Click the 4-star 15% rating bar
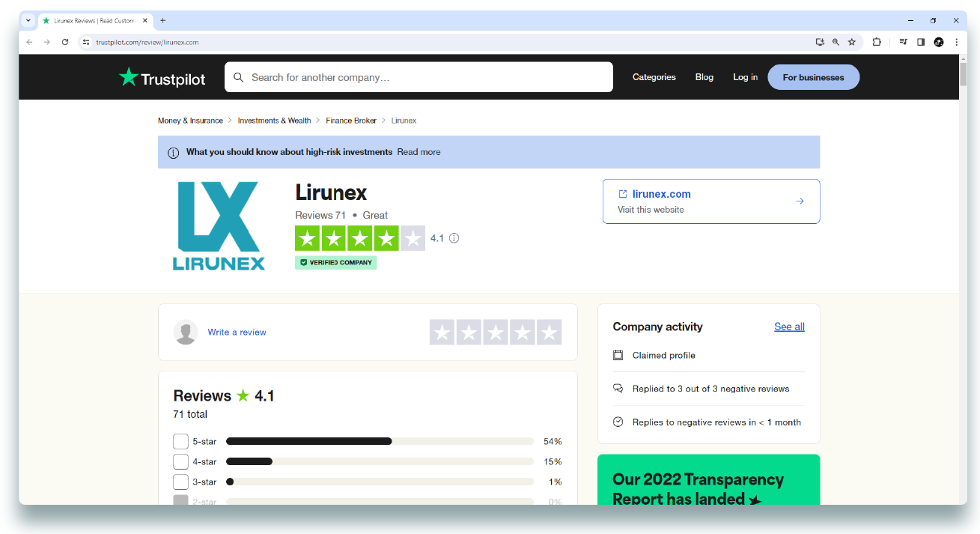This screenshot has height=534, width=980. [x=380, y=461]
